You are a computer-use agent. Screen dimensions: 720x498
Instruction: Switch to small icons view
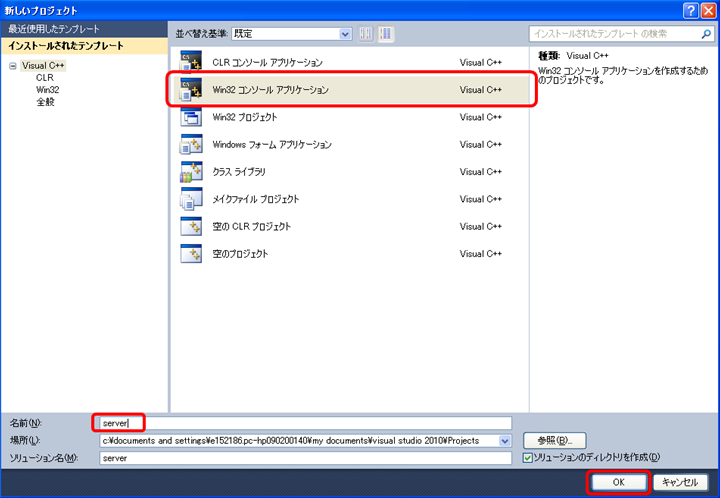pos(366,34)
